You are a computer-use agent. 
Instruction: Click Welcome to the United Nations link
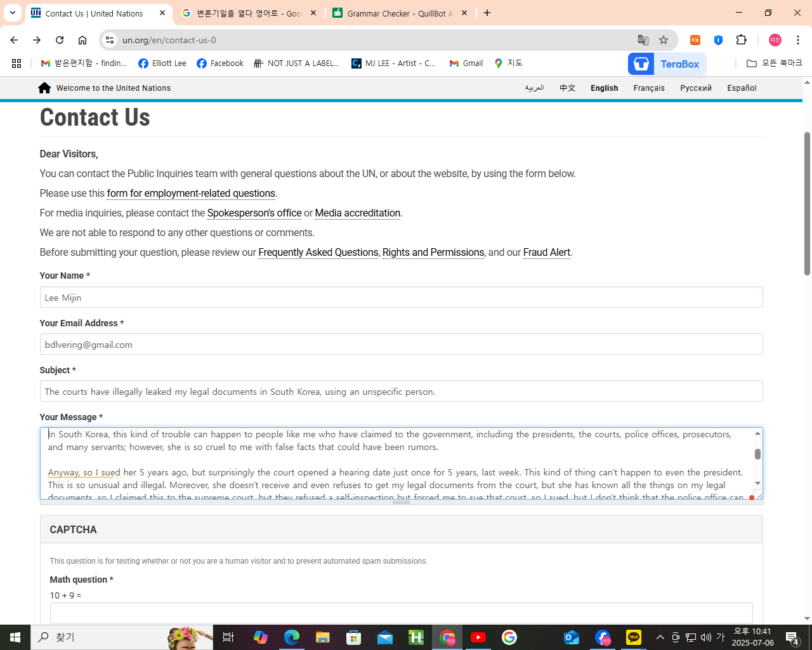[114, 88]
